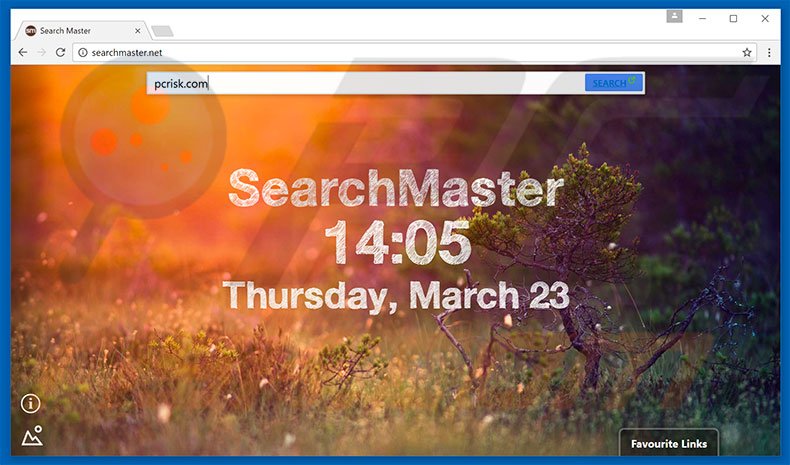Change background via the mountain picture icon
790x465 pixels.
click(x=32, y=436)
